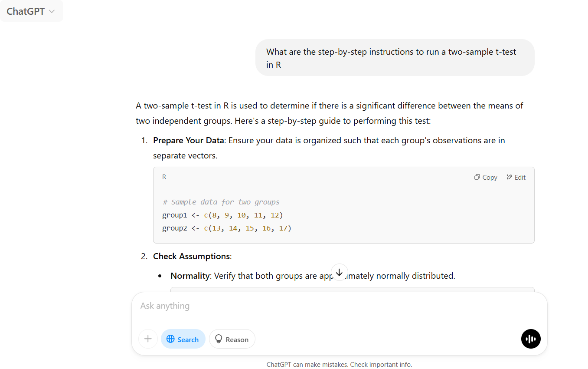Viewport: 588px width, 369px height.
Task: Jump to newest message using the down-arrow circle
Action: click(x=340, y=272)
